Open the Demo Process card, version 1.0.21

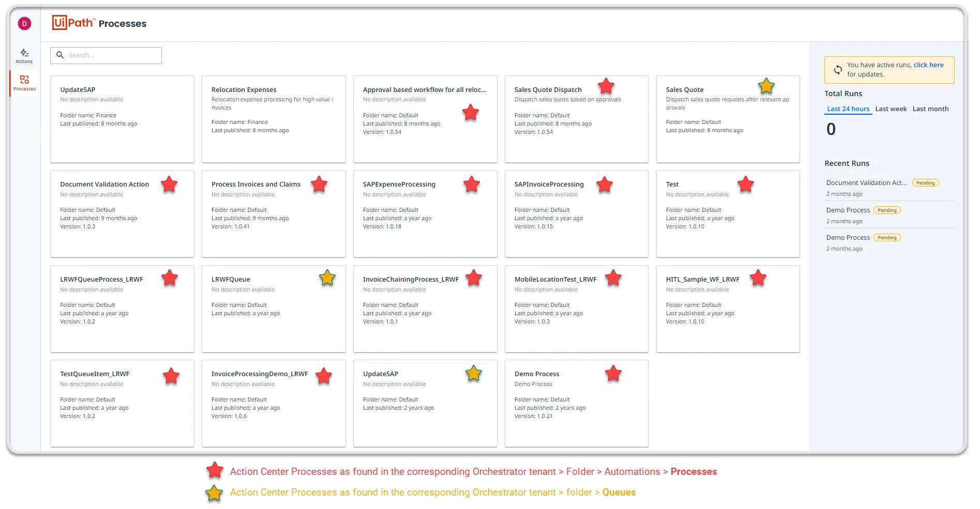coord(577,404)
